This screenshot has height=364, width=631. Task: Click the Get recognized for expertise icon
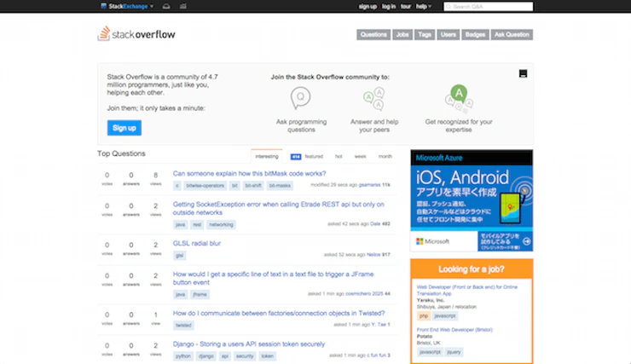(458, 97)
